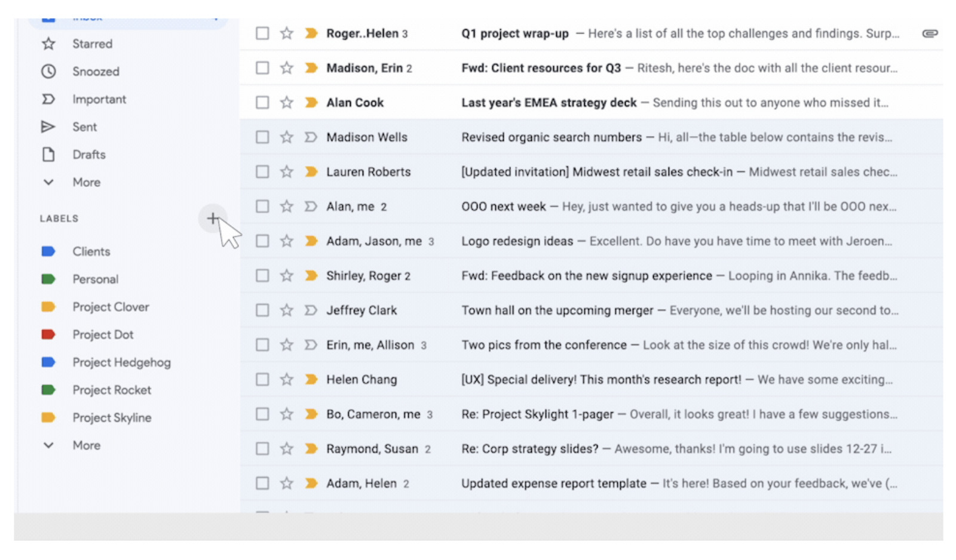The width and height of the screenshot is (956, 560).
Task: Click the Drafts document icon
Action: point(48,154)
